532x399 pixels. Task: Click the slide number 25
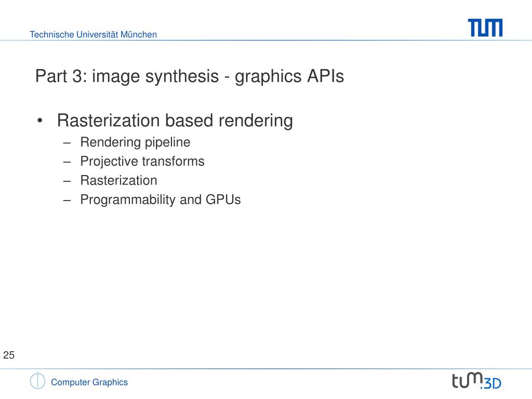[x=9, y=355]
